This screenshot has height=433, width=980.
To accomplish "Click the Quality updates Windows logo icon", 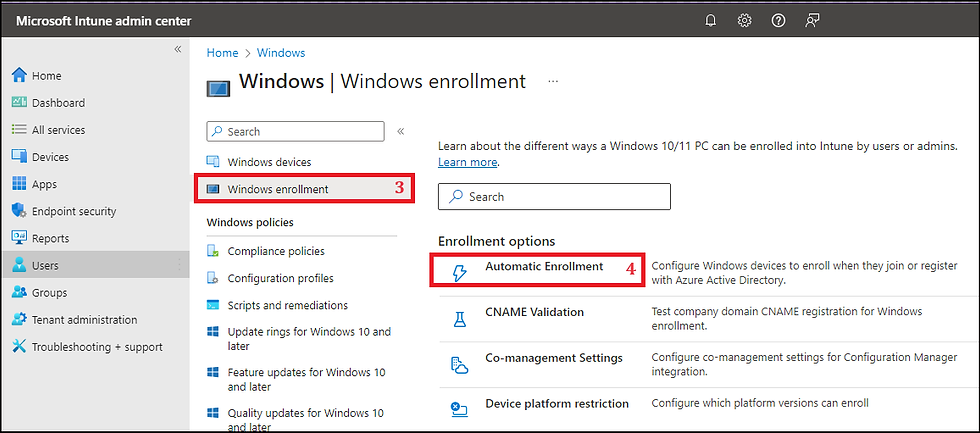I will pos(213,413).
